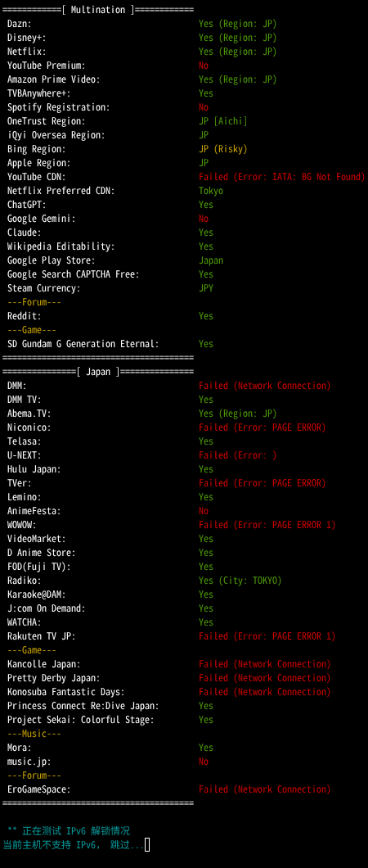Click the Multination section header

point(98,9)
